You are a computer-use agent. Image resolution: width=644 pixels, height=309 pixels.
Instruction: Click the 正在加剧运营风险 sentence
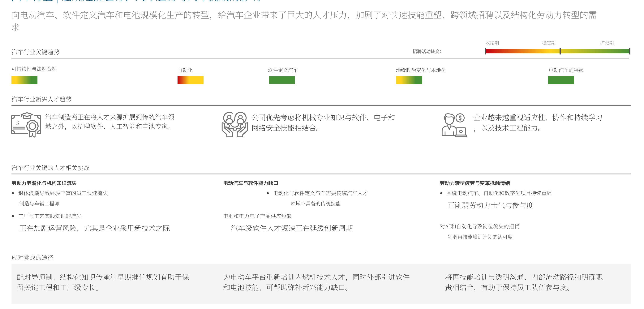point(95,228)
